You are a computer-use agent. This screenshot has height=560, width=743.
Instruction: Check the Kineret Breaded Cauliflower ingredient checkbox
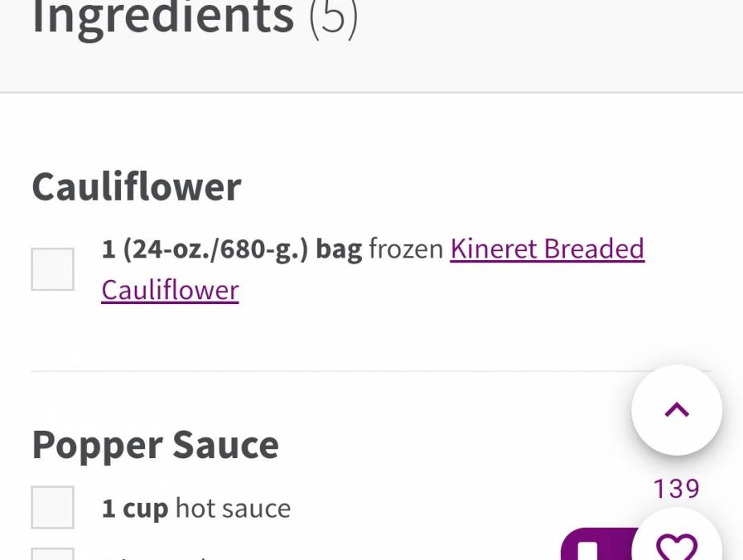[51, 268]
